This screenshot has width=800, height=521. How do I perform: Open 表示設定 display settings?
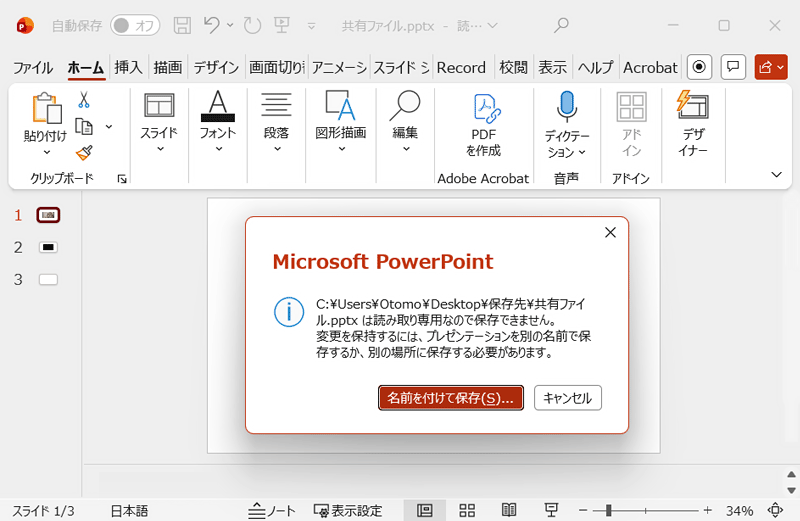(348, 510)
